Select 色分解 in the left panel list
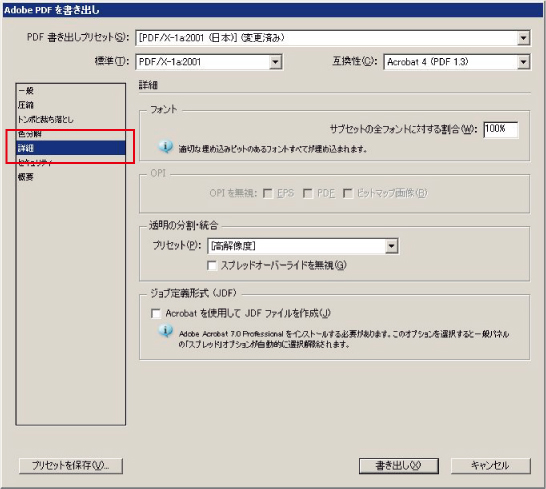The width and height of the screenshot is (546, 489). pos(71,134)
